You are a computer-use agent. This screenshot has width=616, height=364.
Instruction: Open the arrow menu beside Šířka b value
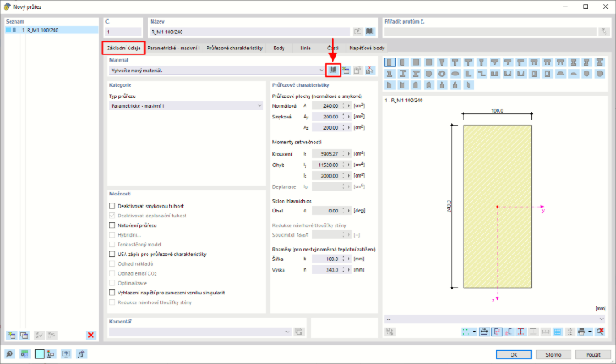click(349, 259)
